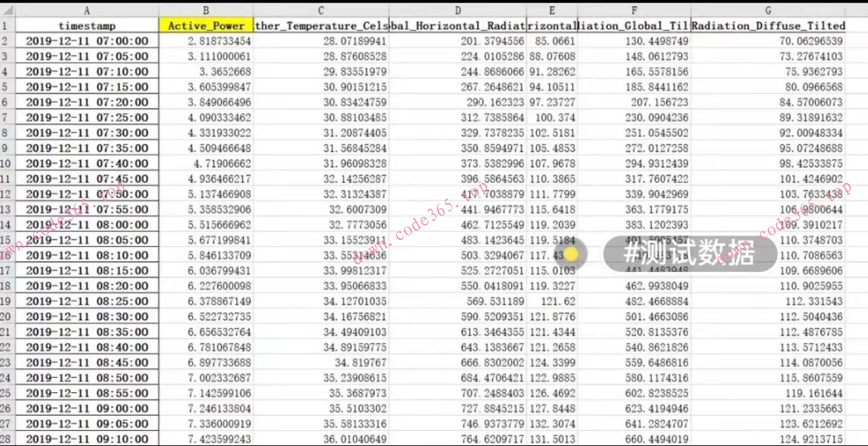This screenshot has height=446, width=868.
Task: Select column D header
Action: tap(458, 10)
